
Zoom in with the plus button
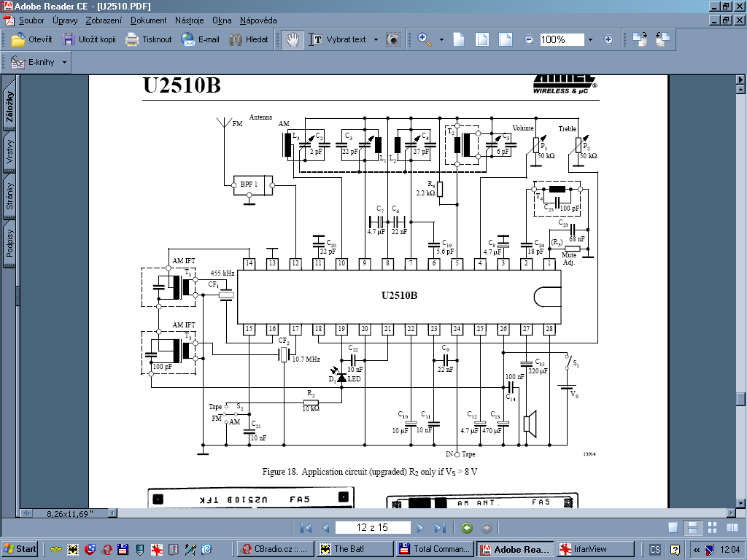click(x=608, y=39)
